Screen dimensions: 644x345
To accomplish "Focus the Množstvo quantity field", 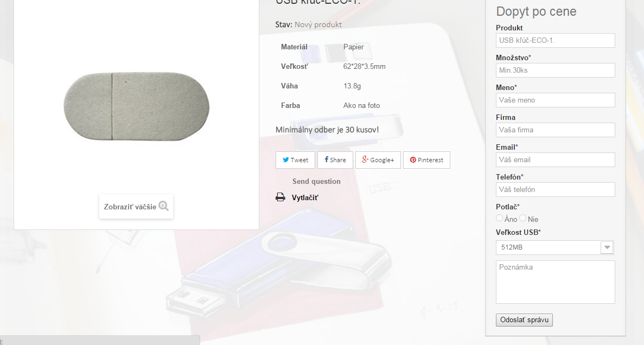I will [x=555, y=70].
